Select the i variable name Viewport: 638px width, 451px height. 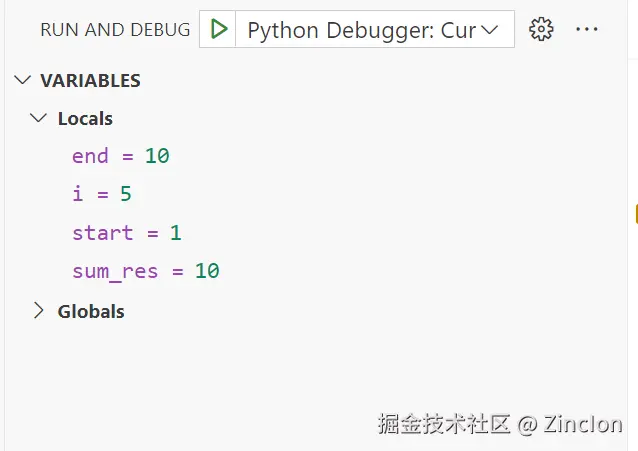(x=77, y=194)
